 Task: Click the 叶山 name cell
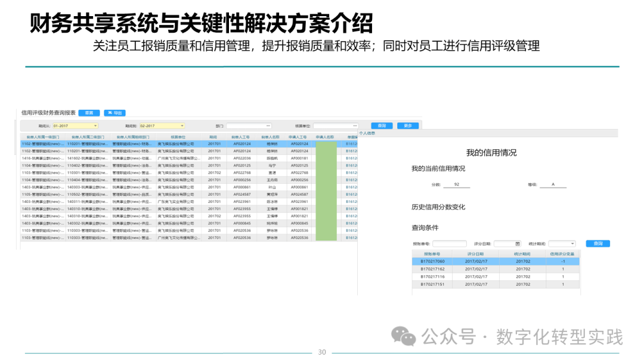[272, 187]
